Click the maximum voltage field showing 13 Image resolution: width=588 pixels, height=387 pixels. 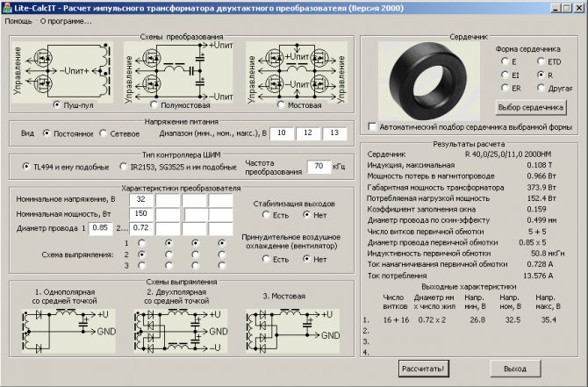(x=334, y=133)
